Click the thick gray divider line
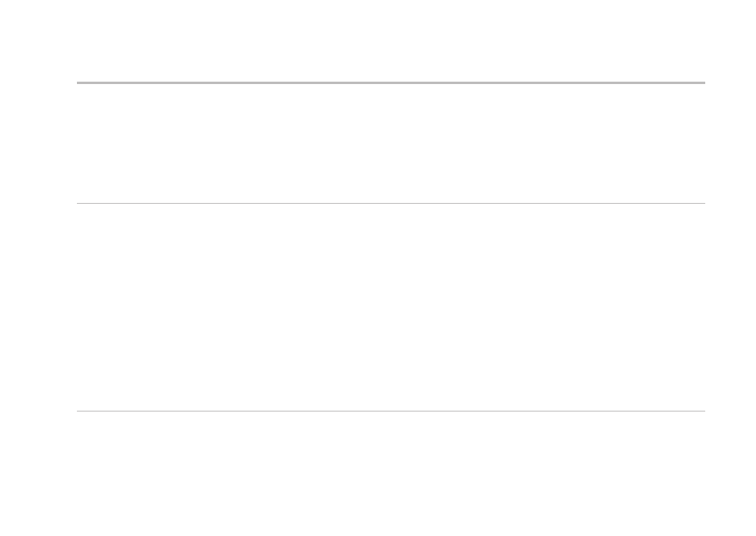 [x=390, y=83]
